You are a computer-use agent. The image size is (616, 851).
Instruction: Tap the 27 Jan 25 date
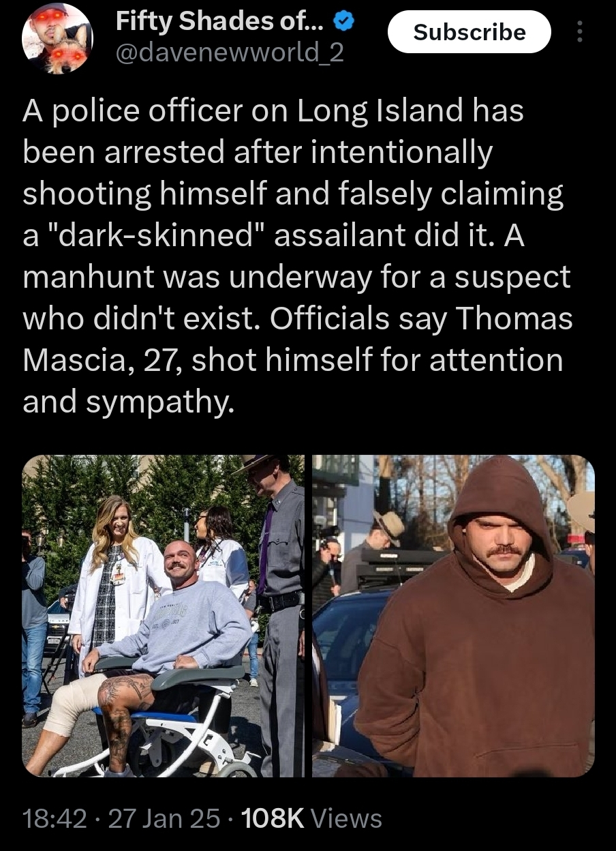[164, 818]
